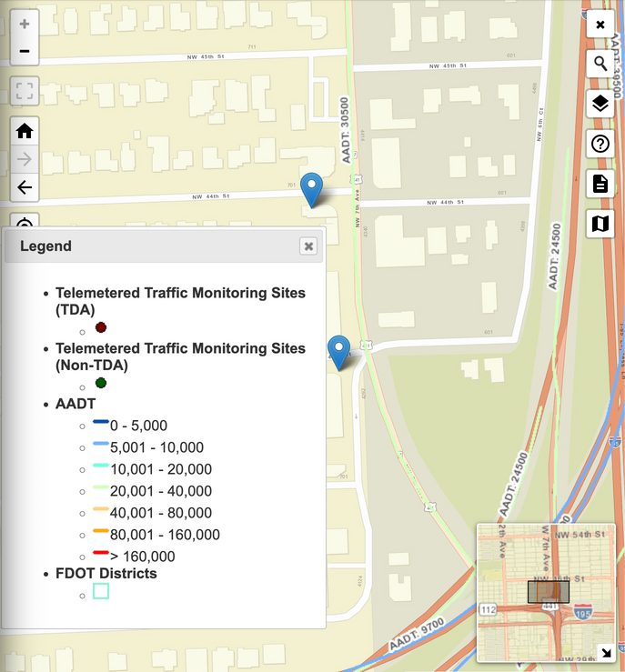The width and height of the screenshot is (625, 672).
Task: Open the document report tool
Action: 600,184
